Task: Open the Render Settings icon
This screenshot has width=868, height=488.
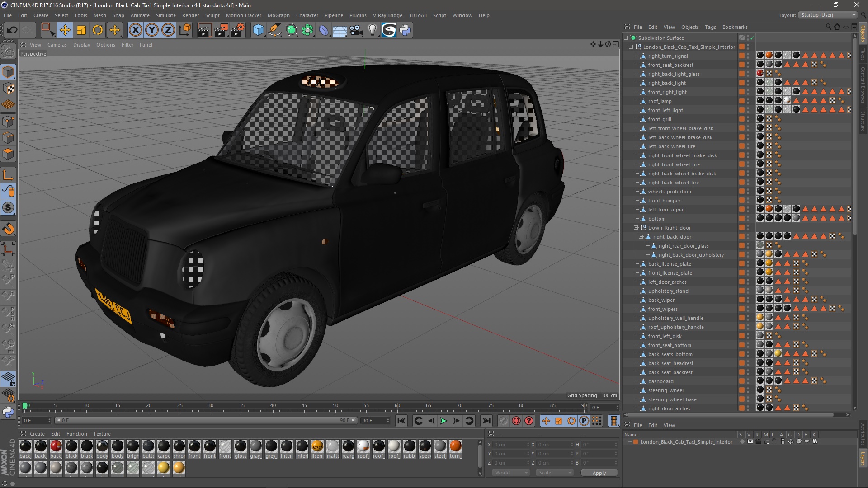Action: (x=238, y=30)
